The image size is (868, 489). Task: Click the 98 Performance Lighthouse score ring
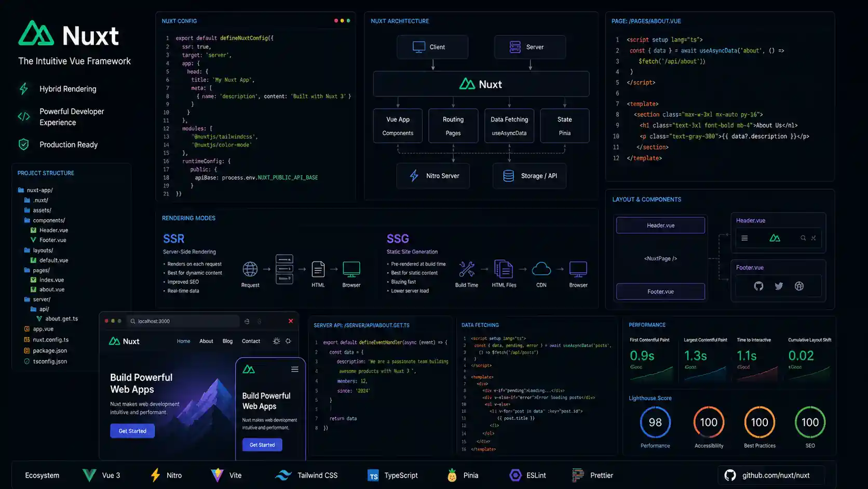point(655,422)
